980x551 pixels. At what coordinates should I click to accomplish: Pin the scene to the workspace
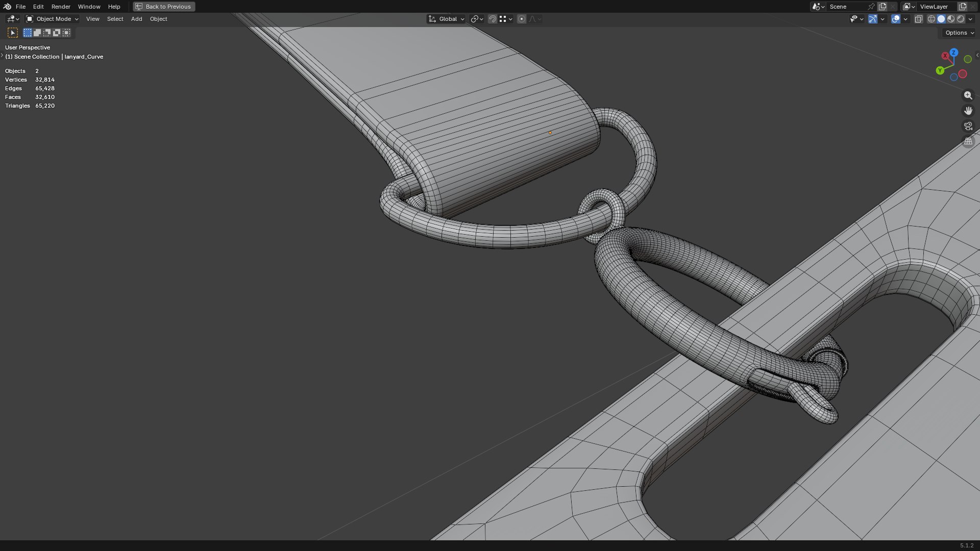(871, 7)
